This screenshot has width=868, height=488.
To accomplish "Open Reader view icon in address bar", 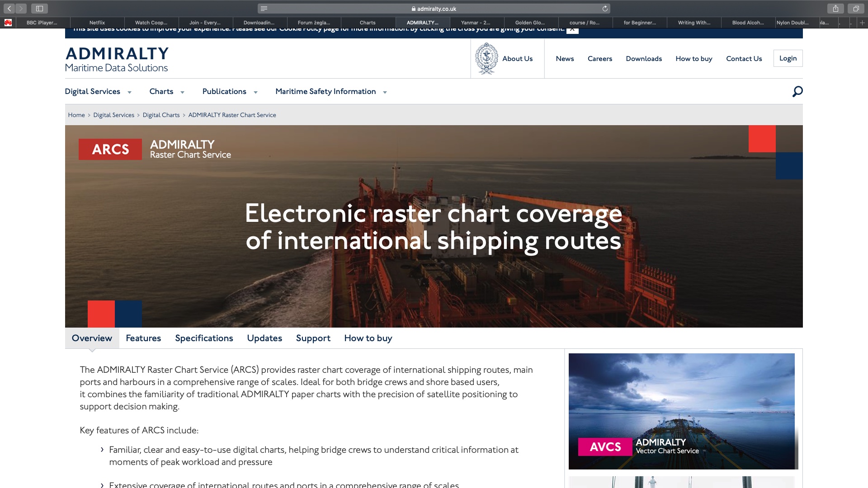I will (264, 9).
